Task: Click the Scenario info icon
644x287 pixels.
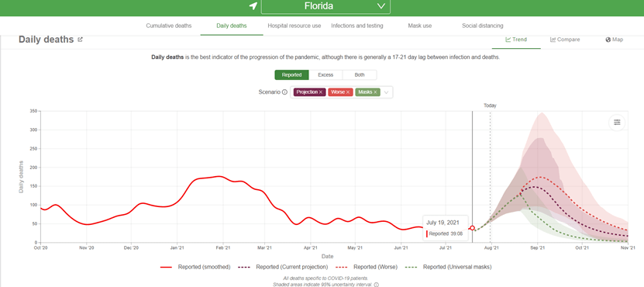Action: pyautogui.click(x=284, y=92)
